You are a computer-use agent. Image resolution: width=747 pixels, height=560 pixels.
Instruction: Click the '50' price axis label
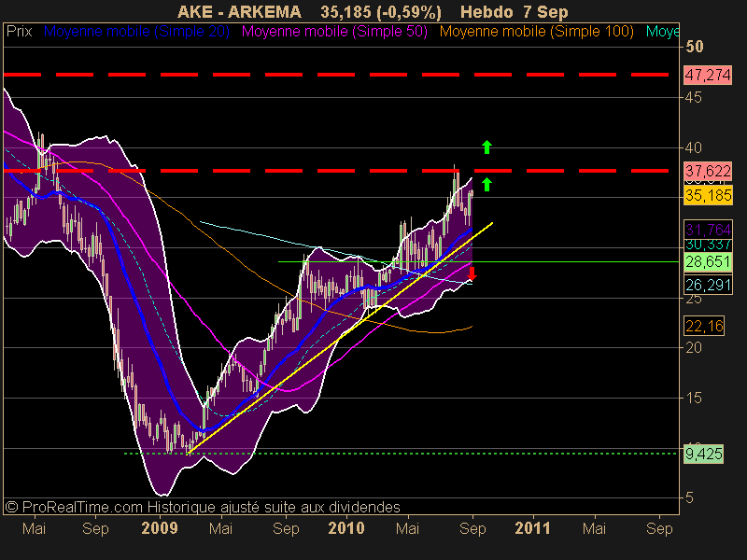click(x=694, y=47)
